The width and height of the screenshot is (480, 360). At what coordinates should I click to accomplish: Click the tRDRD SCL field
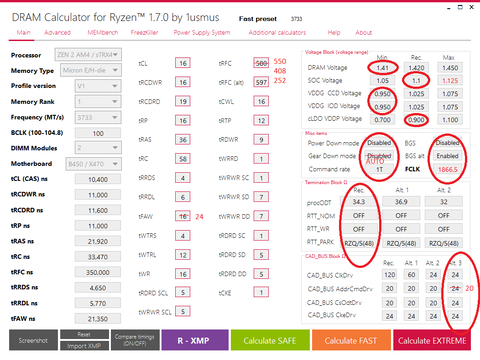[183, 292]
